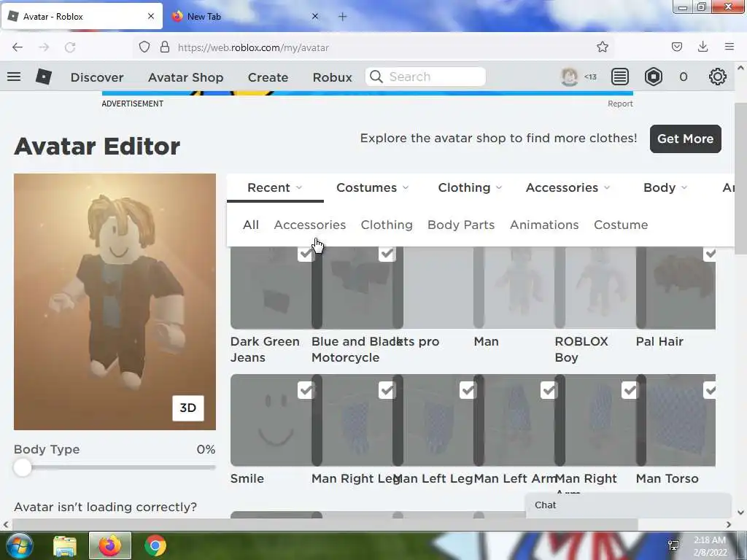Open File Explorer from the taskbar

click(x=65, y=546)
